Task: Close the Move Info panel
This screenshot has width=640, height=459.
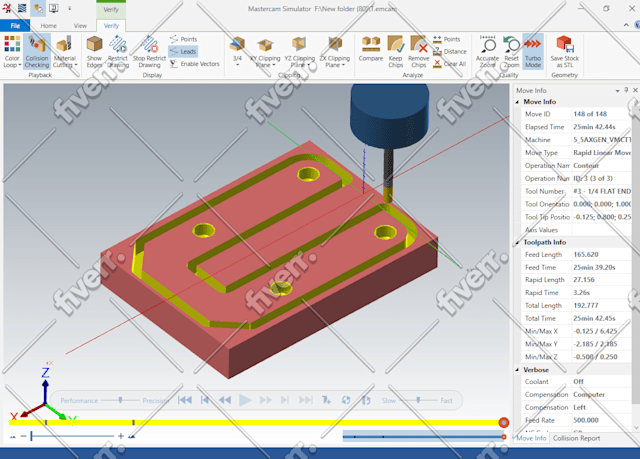Action: [x=635, y=90]
